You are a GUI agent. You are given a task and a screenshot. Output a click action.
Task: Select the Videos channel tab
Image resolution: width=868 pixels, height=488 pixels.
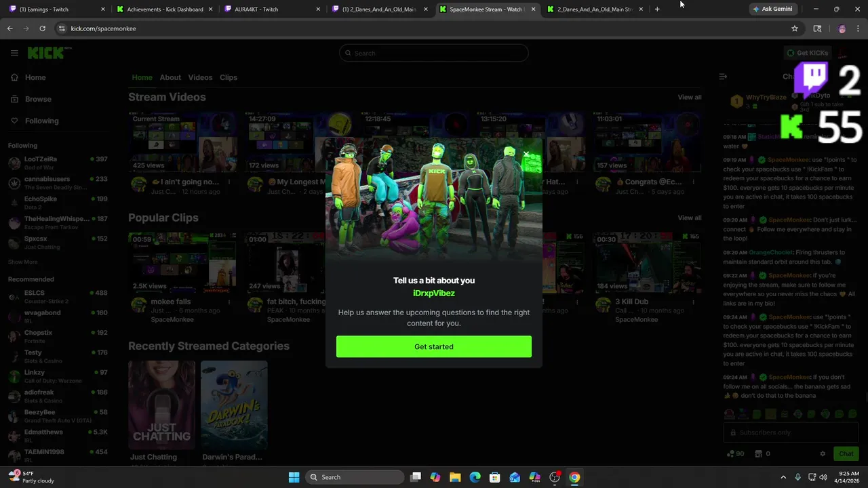(x=200, y=77)
